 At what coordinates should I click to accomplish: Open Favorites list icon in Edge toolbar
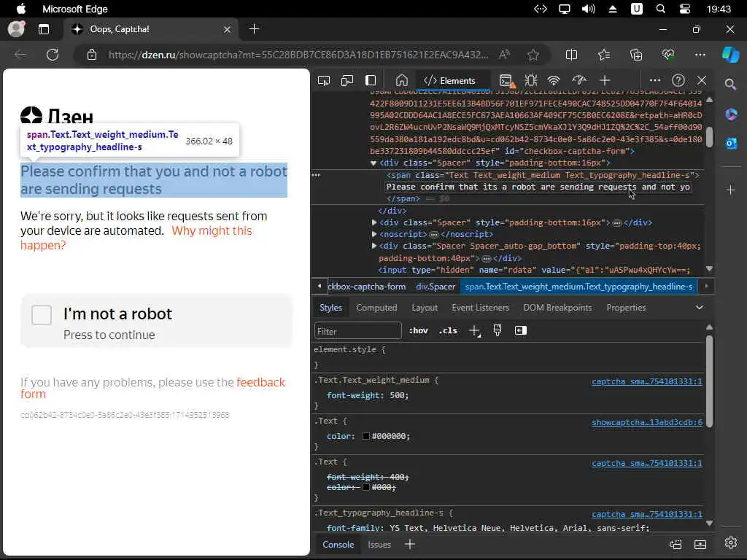(603, 55)
